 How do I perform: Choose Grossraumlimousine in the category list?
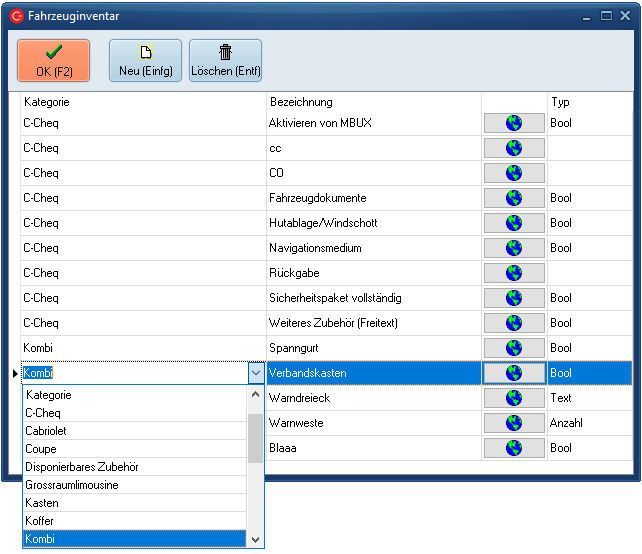[72, 485]
